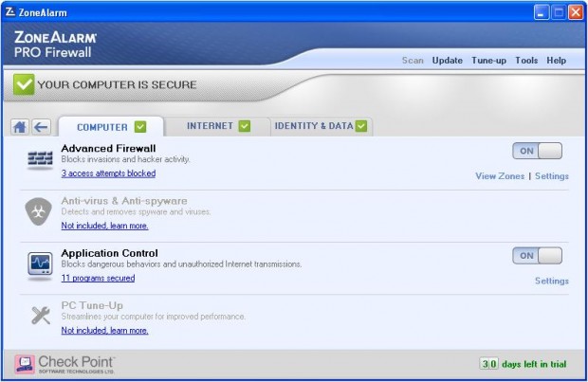Open the 3 access attempts blocked link

(108, 173)
